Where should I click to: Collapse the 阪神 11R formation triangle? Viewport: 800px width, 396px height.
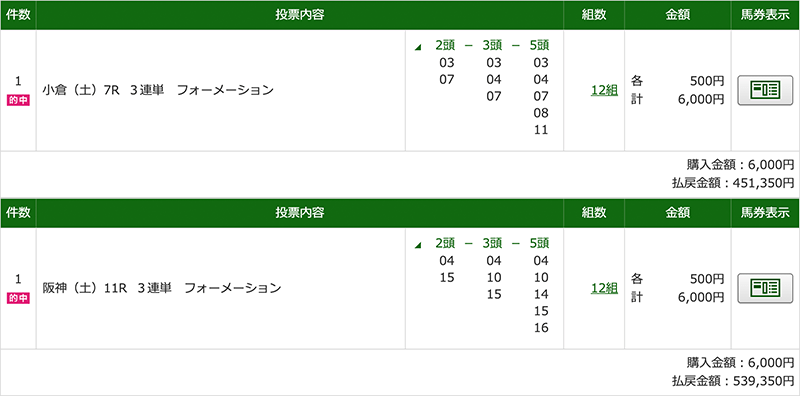tap(418, 245)
